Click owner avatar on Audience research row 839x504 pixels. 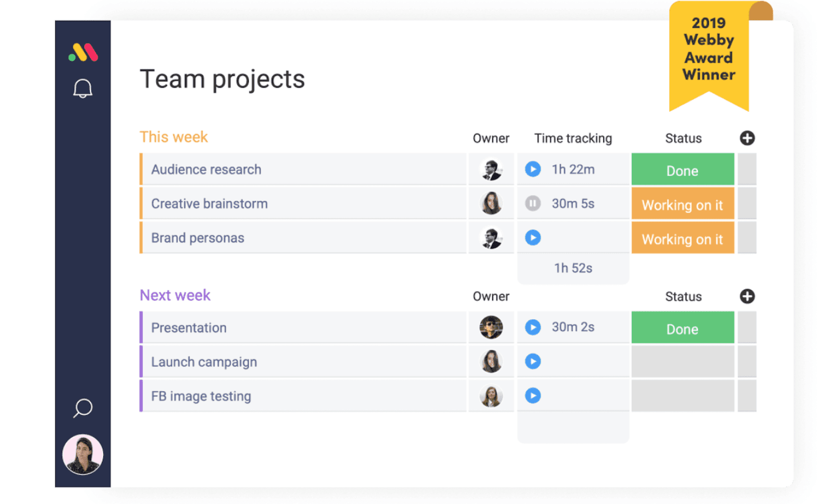tap(490, 169)
